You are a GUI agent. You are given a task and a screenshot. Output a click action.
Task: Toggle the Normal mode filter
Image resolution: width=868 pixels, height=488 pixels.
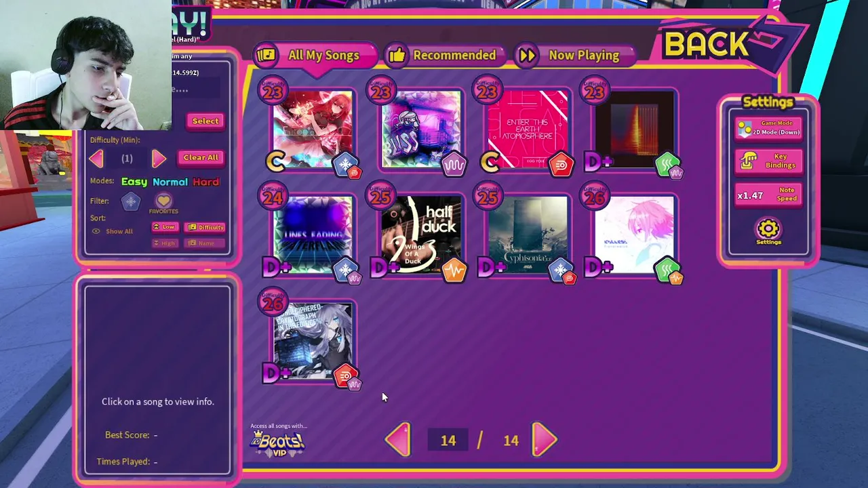point(170,182)
